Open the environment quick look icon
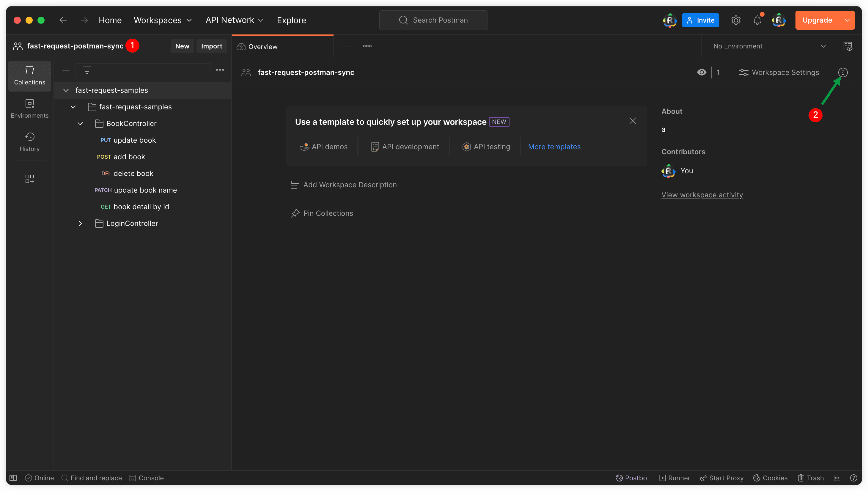 click(847, 46)
